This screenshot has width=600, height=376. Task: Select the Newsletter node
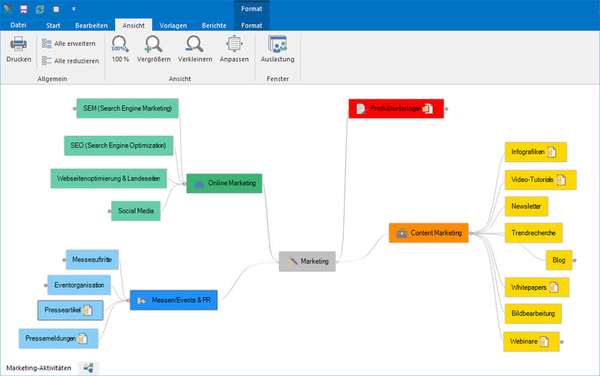[x=527, y=207]
